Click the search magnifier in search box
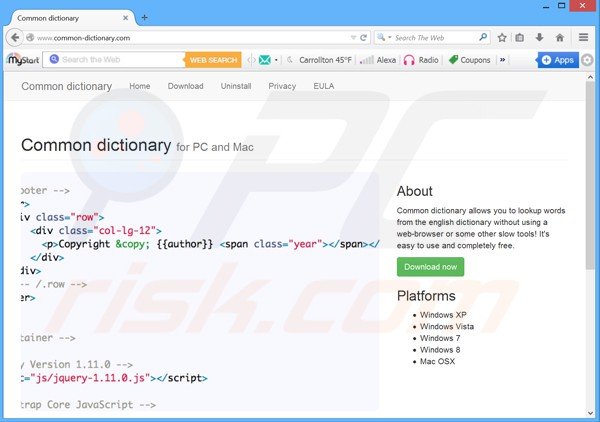Screen dimensions: 600x422 (483, 37)
